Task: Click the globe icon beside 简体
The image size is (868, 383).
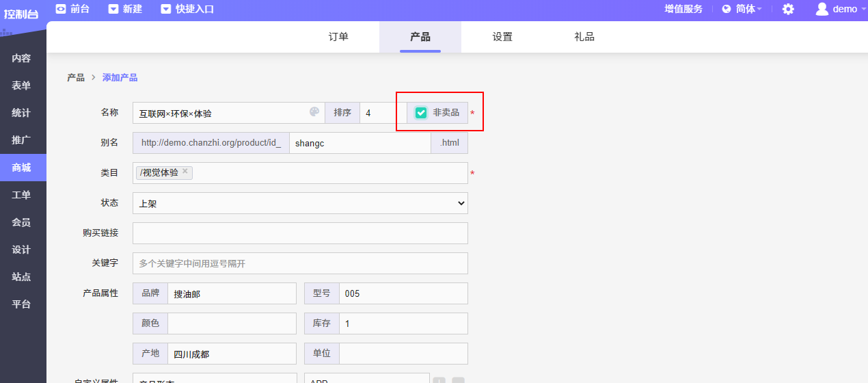Action: point(727,9)
